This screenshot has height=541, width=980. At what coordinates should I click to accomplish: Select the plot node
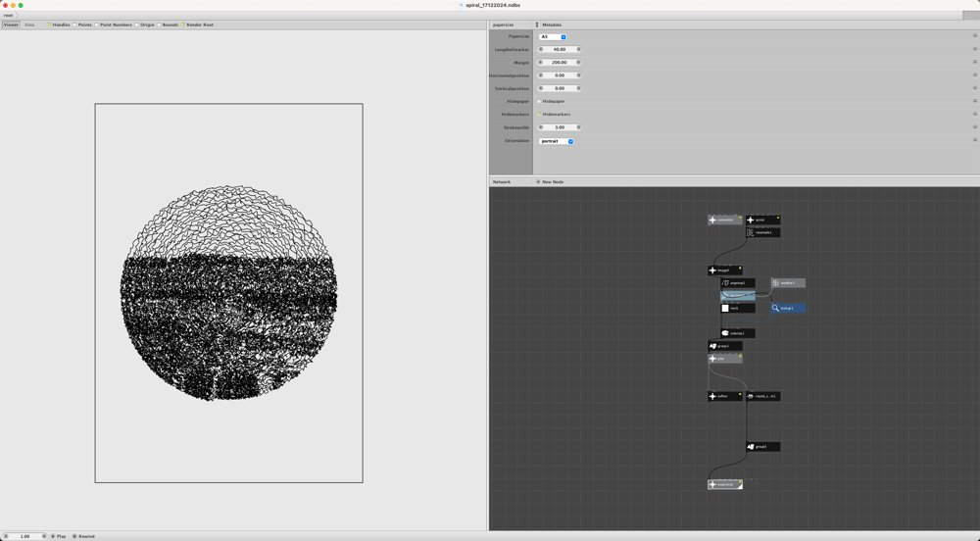[725, 359]
